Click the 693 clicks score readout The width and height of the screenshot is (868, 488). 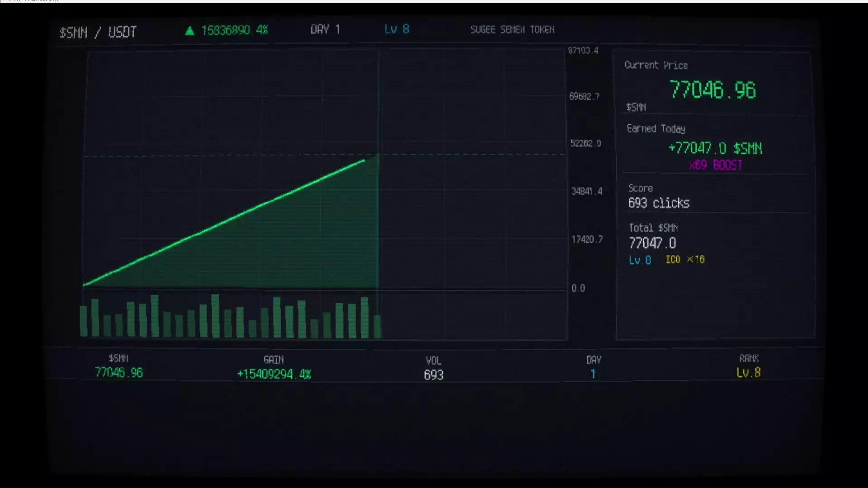[x=659, y=203]
